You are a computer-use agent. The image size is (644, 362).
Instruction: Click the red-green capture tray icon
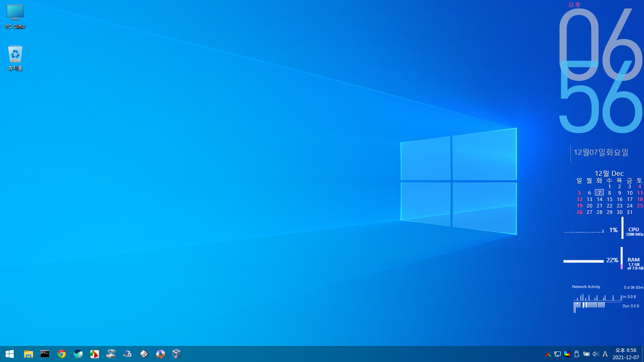click(x=548, y=354)
